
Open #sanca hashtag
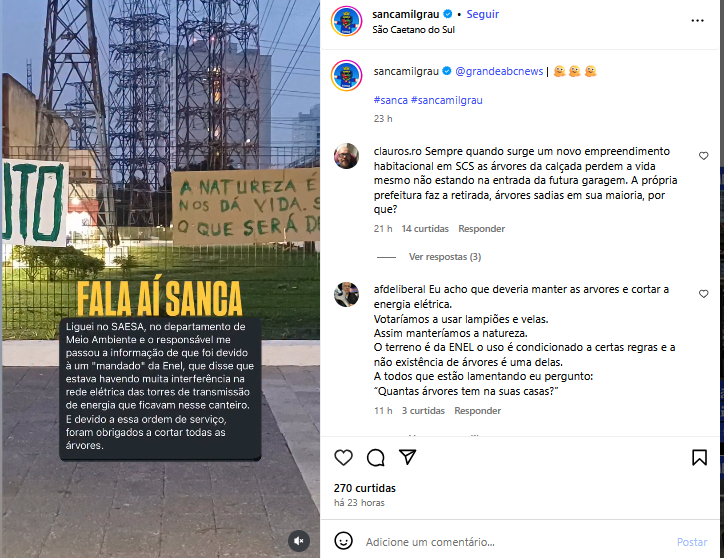(391, 100)
